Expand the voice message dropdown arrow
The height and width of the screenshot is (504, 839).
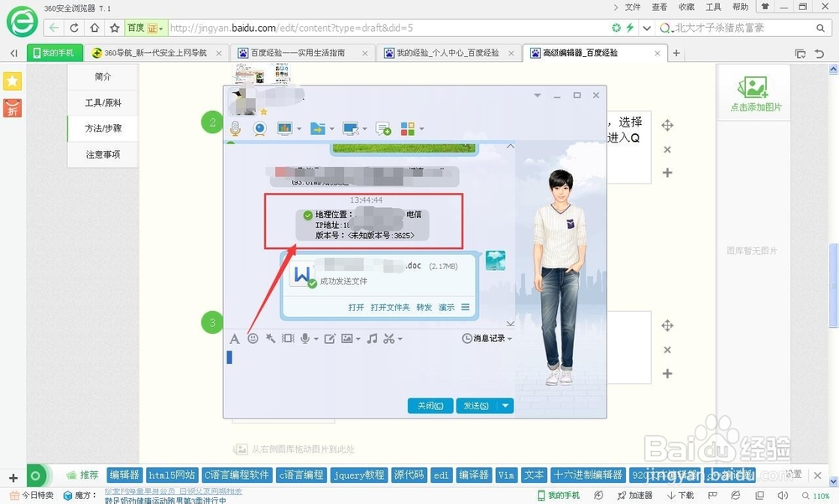click(316, 339)
